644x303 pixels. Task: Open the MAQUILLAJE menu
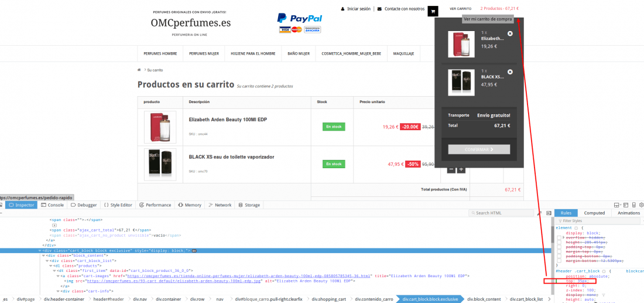click(x=404, y=53)
